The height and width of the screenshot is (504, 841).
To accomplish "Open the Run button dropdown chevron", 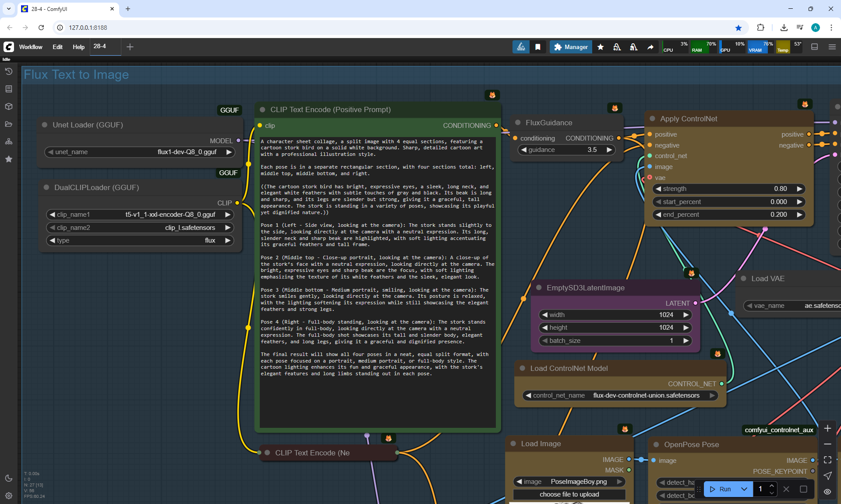I will (744, 489).
